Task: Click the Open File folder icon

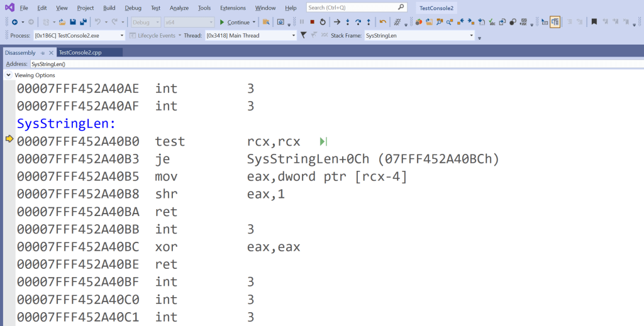Action: (x=62, y=22)
